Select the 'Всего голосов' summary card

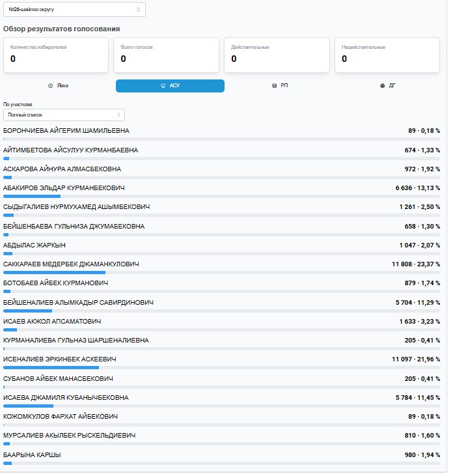click(167, 55)
